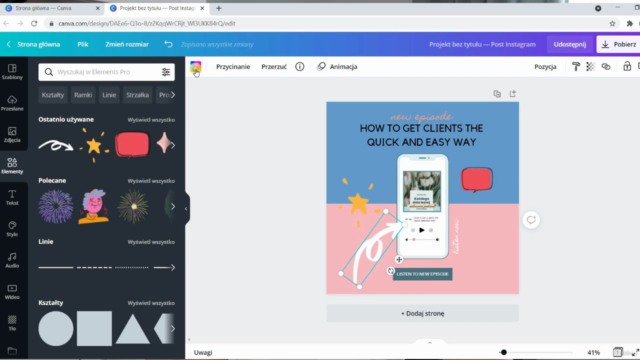Image resolution: width=640 pixels, height=360 pixels.
Task: Click the copy style paint roller icon
Action: pos(576,67)
